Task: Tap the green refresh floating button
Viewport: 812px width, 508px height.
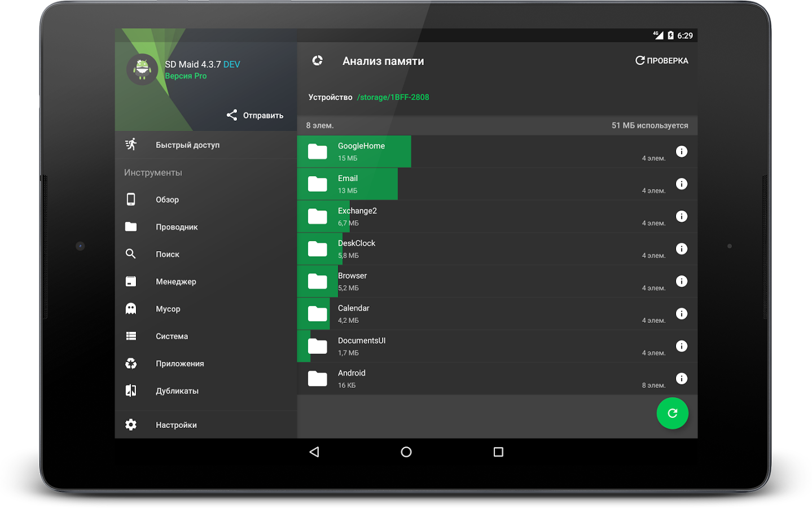Action: [x=672, y=413]
